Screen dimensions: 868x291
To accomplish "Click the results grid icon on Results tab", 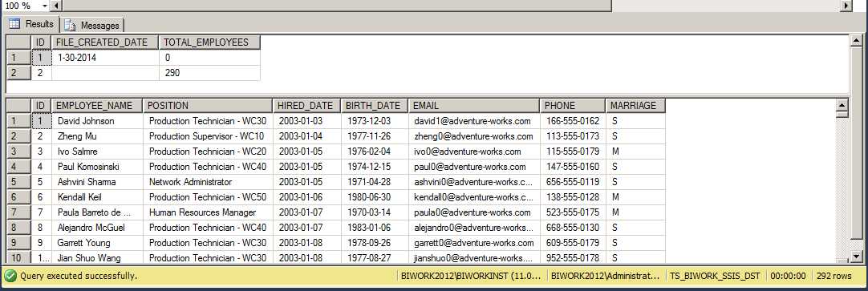I will (14, 24).
